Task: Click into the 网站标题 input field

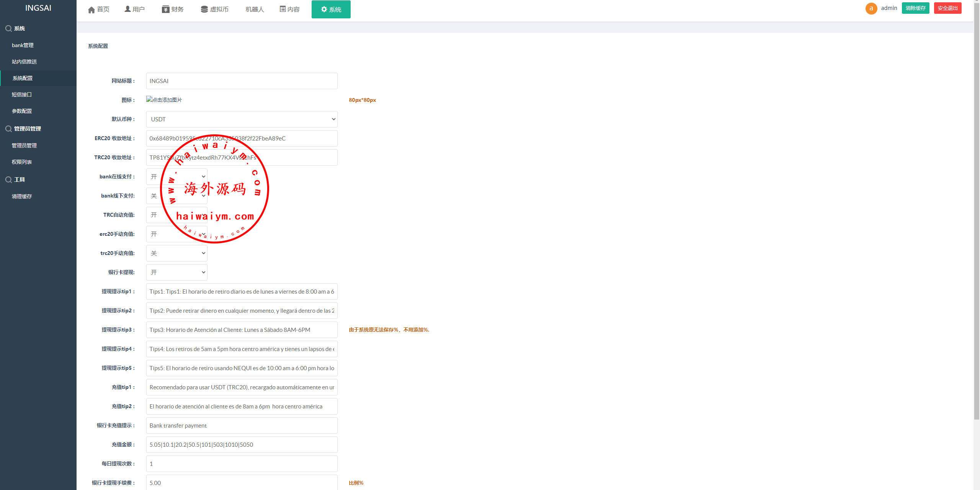Action: pyautogui.click(x=242, y=81)
